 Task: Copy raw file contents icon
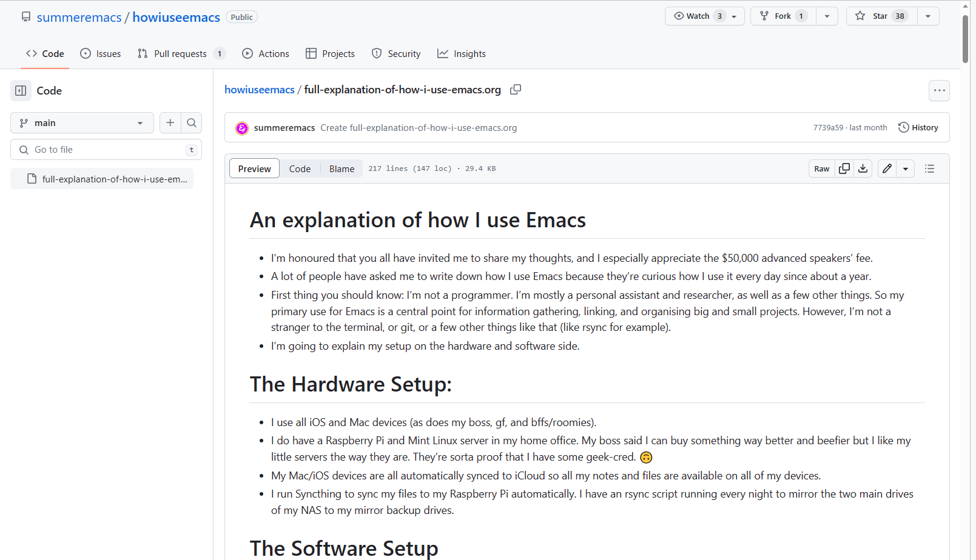[844, 168]
